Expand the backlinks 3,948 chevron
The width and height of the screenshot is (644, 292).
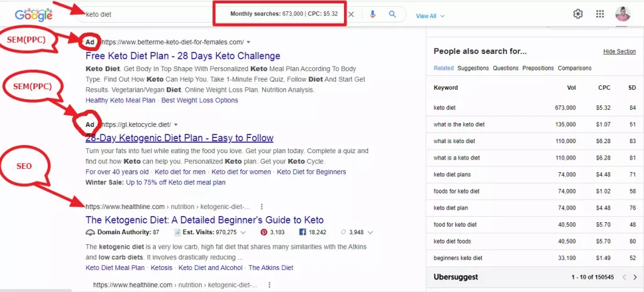[370, 232]
